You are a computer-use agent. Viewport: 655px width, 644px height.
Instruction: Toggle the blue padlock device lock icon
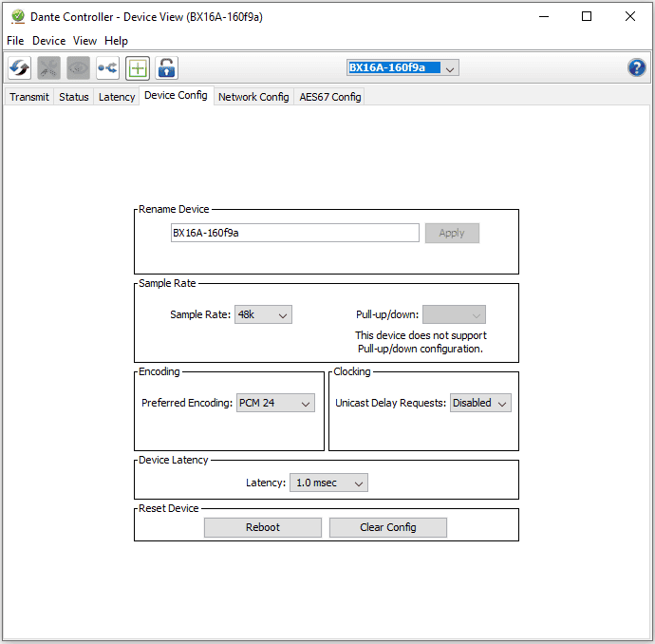pos(166,67)
